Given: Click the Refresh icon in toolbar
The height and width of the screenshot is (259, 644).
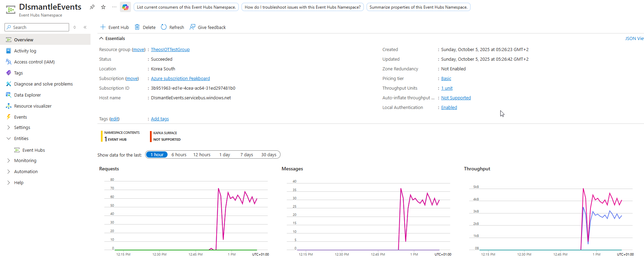Looking at the screenshot, I should pyautogui.click(x=164, y=27).
